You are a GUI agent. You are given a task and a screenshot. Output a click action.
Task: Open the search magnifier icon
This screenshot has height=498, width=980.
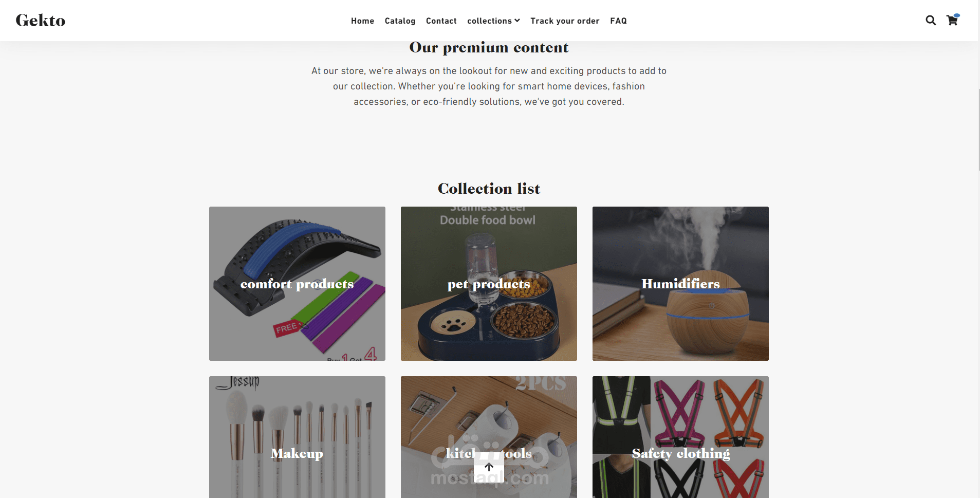[x=931, y=21]
